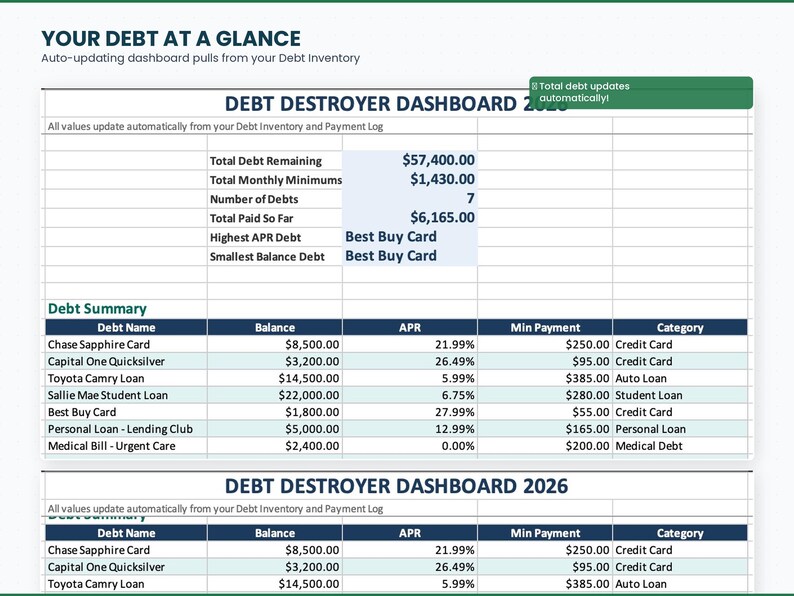The image size is (794, 596).
Task: Select the 12.99% APR cell
Action: point(410,429)
